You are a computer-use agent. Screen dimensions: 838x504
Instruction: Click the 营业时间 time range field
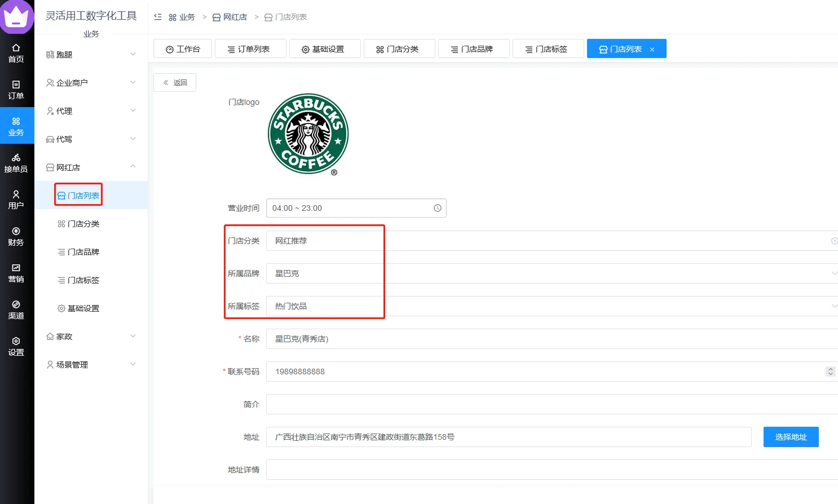tap(355, 208)
